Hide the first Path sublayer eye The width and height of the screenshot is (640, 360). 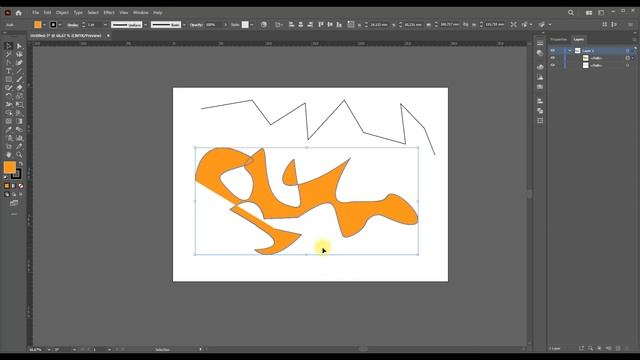coord(553,58)
